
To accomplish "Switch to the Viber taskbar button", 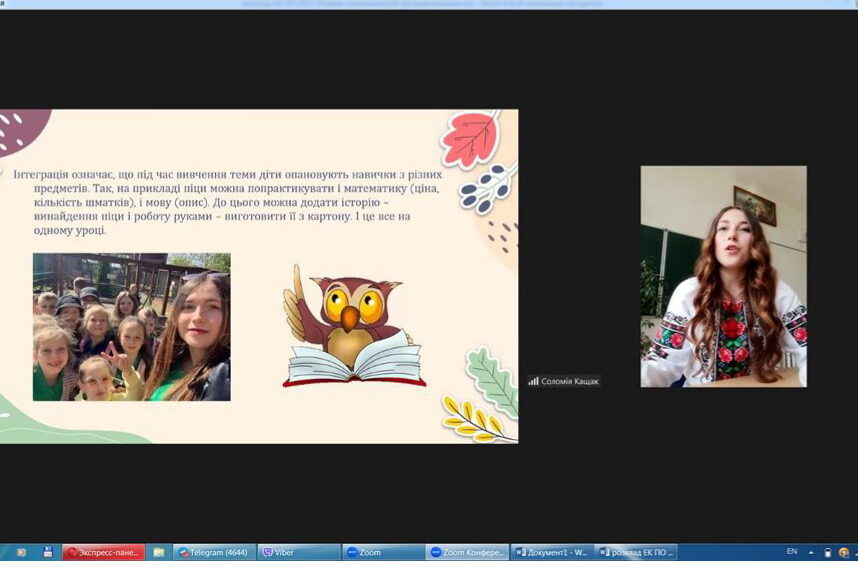I will [298, 552].
